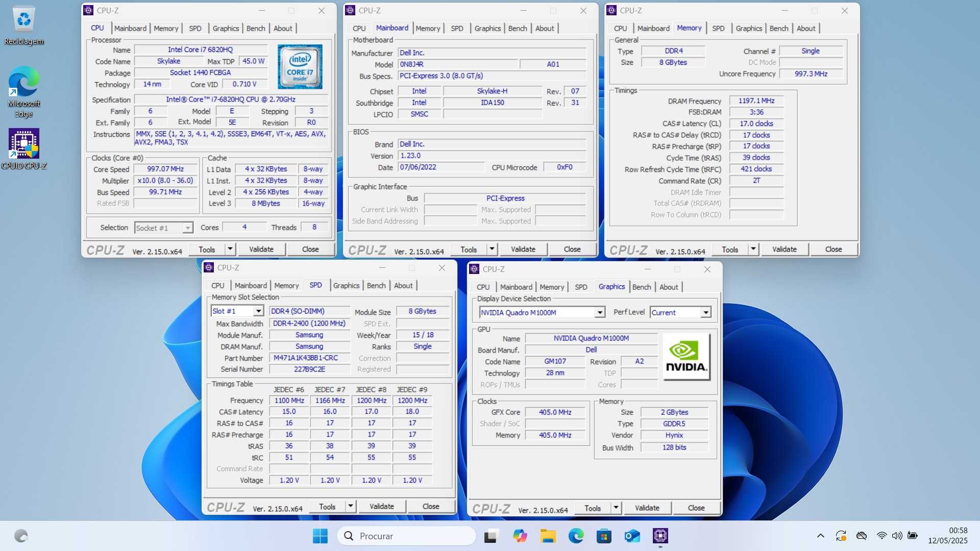Switch to Graphics tab in SPD window

tap(346, 286)
